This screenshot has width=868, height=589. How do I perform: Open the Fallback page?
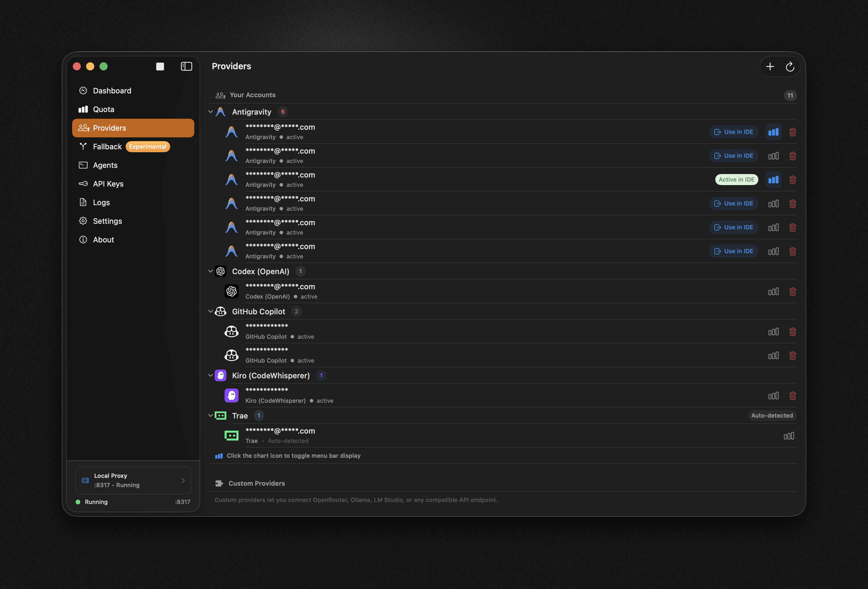coord(133,146)
